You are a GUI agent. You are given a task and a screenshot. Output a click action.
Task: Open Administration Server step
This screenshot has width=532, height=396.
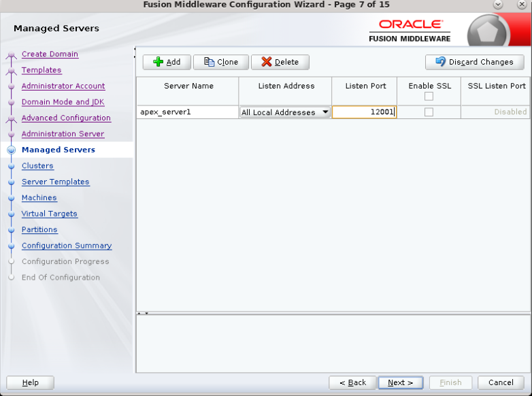pyautogui.click(x=63, y=133)
